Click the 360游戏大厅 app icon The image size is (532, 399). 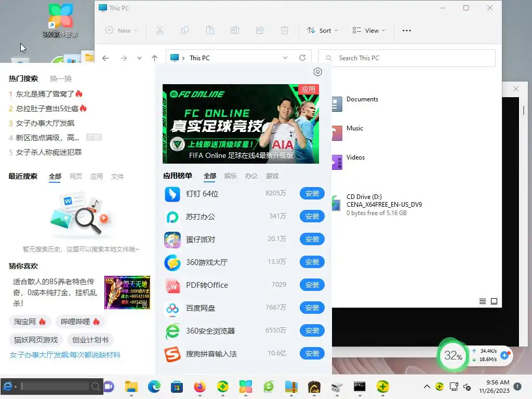tap(172, 262)
